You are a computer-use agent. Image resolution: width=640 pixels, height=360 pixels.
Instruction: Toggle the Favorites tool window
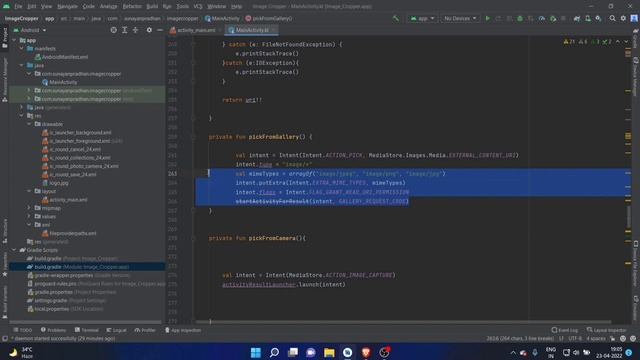(x=4, y=263)
